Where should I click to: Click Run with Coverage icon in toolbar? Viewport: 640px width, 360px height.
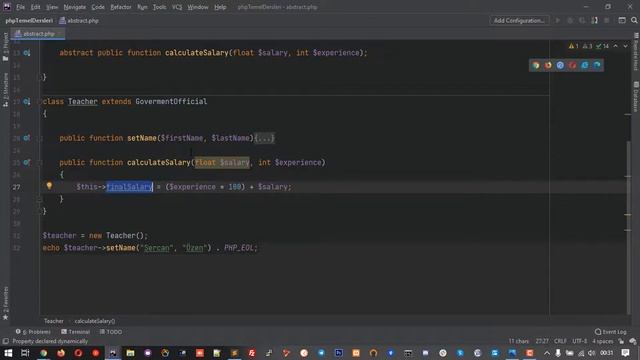(x=582, y=20)
